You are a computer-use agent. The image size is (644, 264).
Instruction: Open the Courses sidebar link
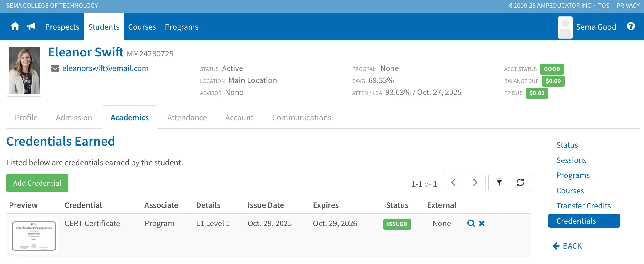pyautogui.click(x=570, y=191)
